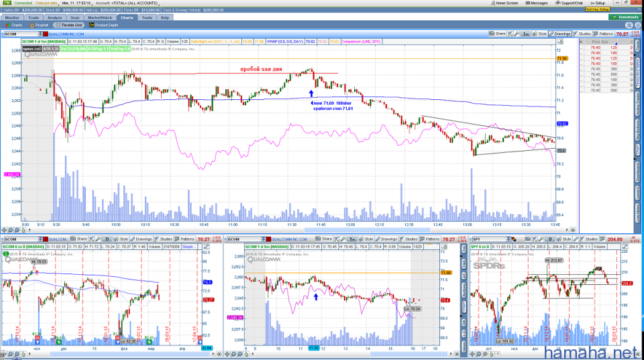Select the Flexible Grid sub-tab
The image size is (644, 360).
coord(69,25)
